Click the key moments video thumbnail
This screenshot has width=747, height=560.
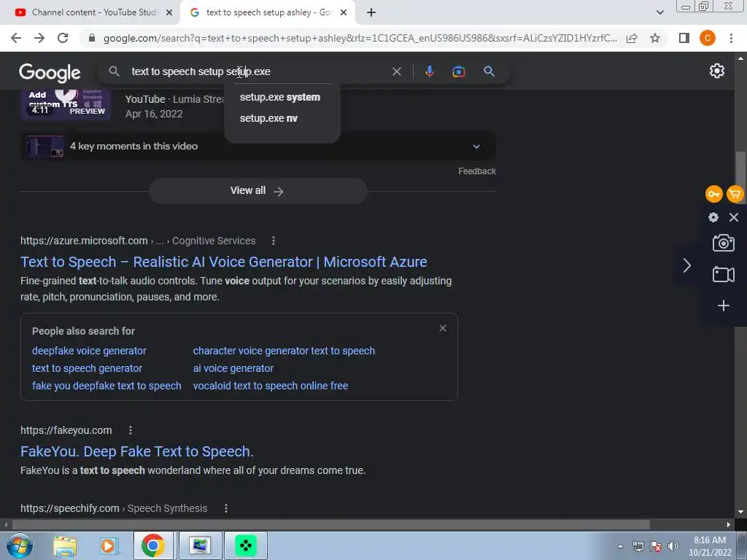44,146
